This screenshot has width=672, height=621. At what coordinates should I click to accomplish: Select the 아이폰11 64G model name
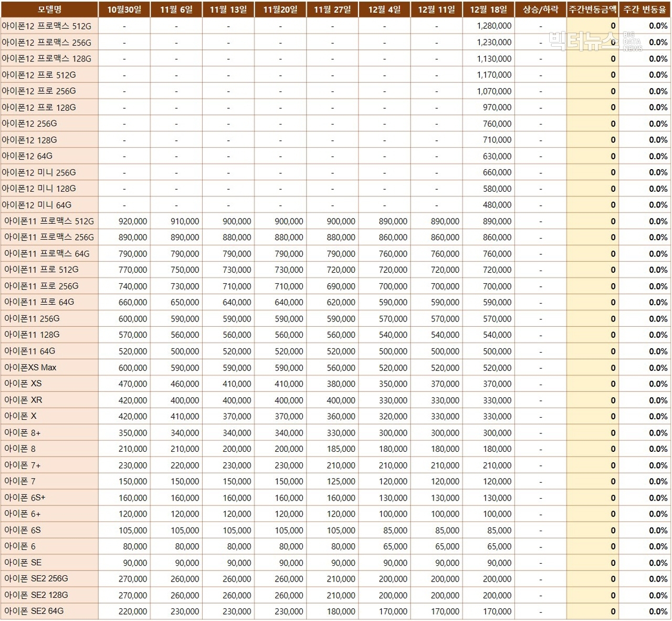click(x=30, y=351)
